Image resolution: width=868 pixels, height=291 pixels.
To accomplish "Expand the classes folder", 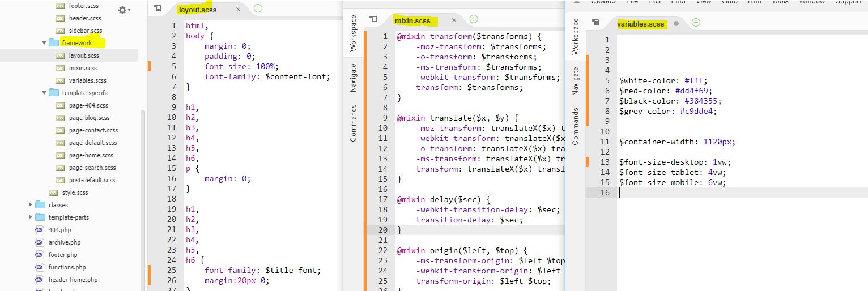I will point(31,205).
